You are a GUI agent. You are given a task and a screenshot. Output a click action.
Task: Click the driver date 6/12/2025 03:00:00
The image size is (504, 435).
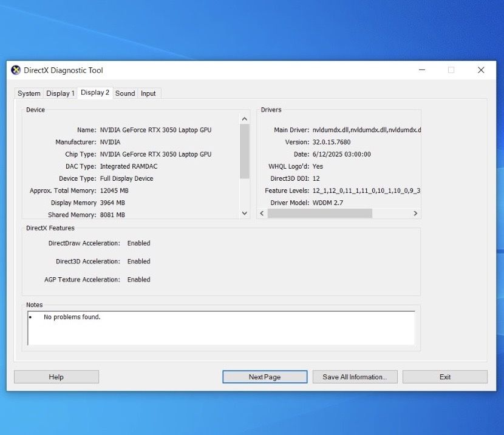tap(341, 154)
